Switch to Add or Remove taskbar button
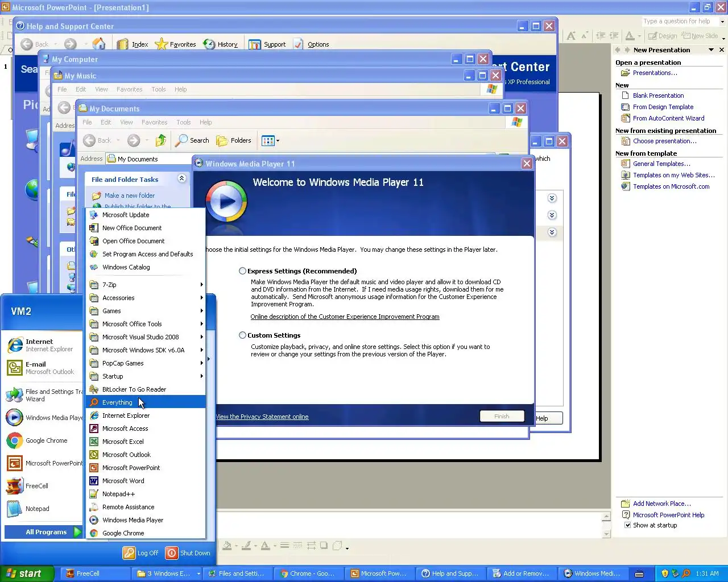The image size is (728, 582). [x=521, y=573]
